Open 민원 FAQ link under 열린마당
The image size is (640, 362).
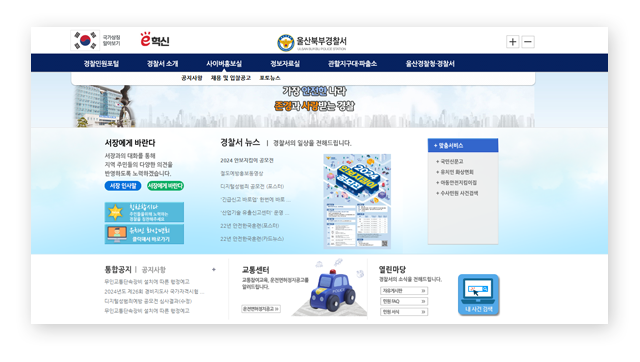[404, 302]
